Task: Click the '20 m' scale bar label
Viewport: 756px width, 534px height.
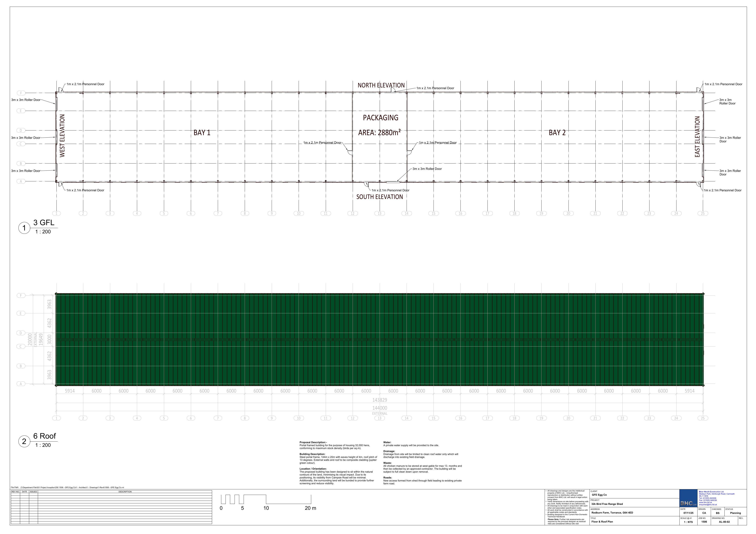Action: click(310, 508)
